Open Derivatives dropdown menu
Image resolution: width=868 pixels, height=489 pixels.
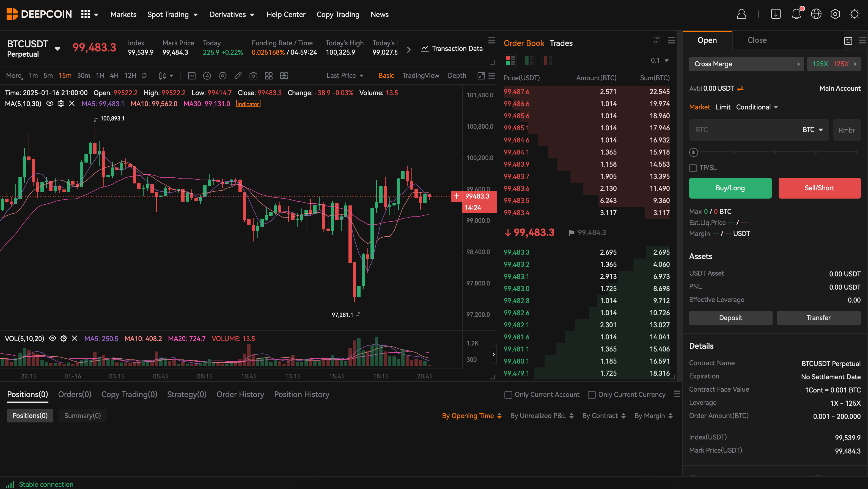point(232,15)
